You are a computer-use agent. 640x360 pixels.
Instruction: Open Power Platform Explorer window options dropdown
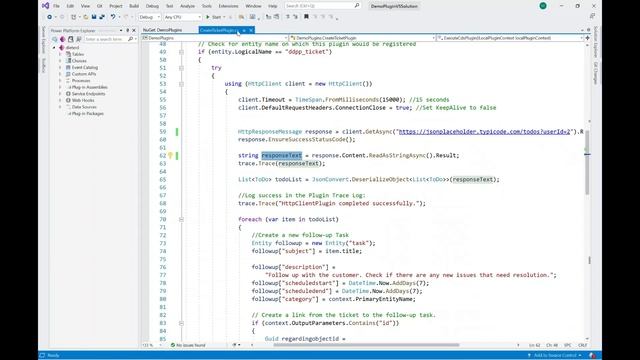[x=121, y=31]
